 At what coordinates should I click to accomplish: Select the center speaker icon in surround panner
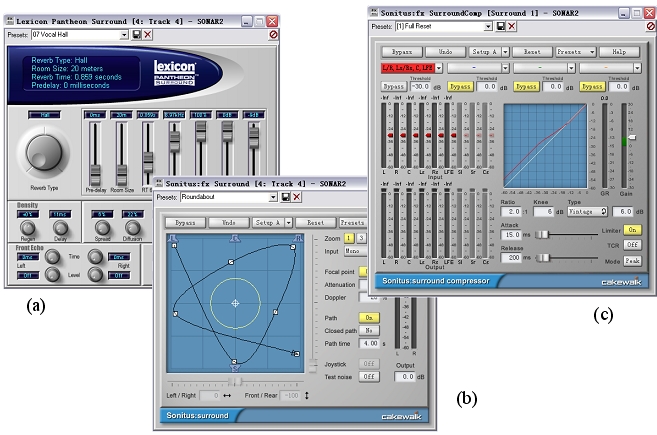235,238
